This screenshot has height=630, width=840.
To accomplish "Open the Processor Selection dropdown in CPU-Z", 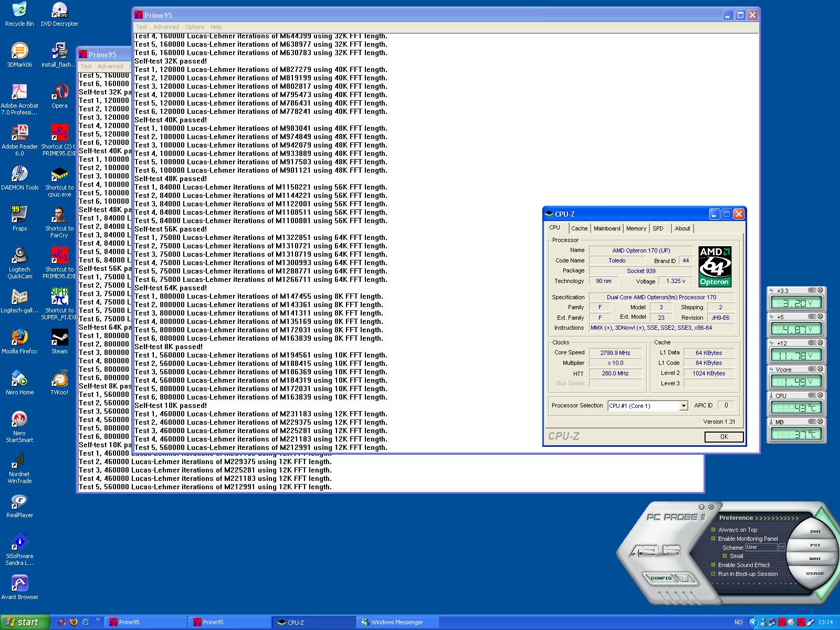I will 684,406.
